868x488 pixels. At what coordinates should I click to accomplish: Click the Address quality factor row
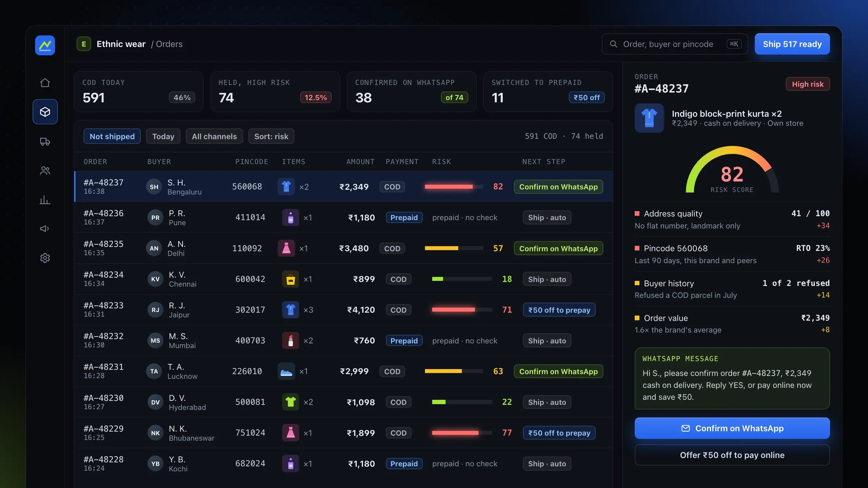point(732,219)
